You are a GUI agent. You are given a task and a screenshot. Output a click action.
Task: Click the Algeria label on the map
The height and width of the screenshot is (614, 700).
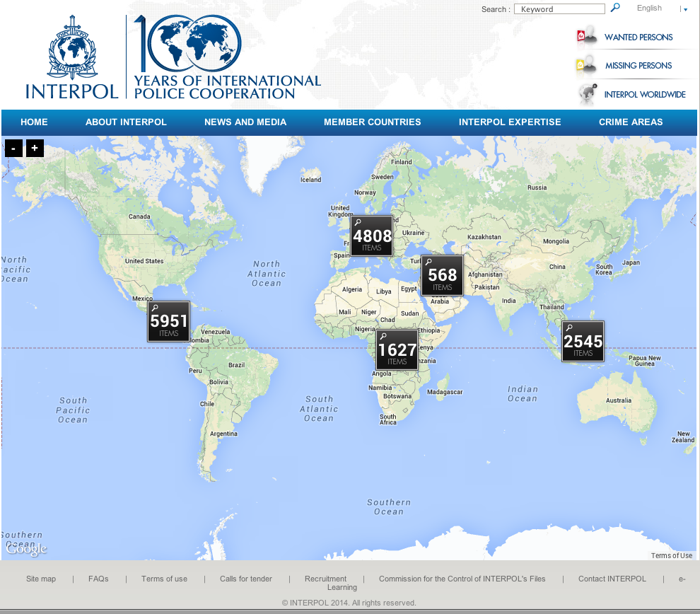pos(352,290)
